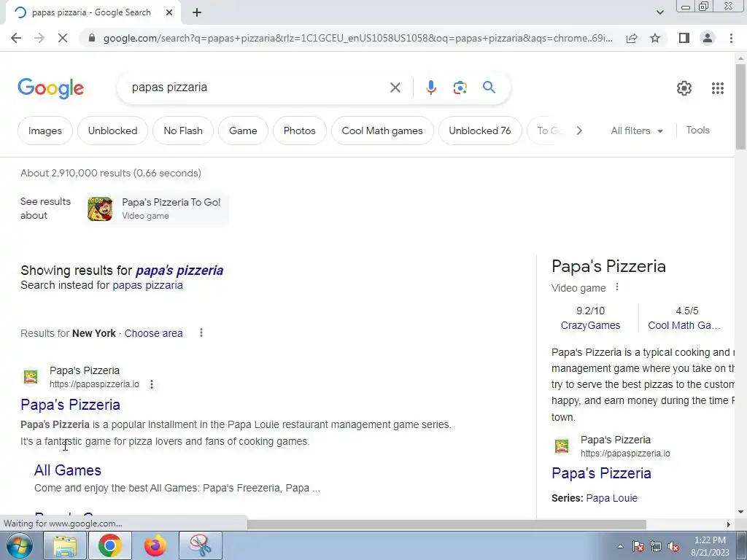Search instead for papas pizzaria link
The width and height of the screenshot is (747, 560).
point(147,285)
